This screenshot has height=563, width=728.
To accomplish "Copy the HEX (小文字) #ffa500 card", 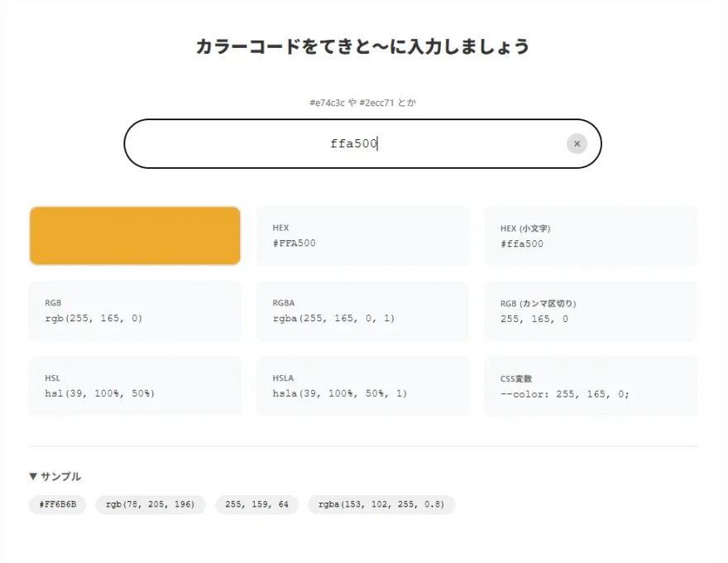I will pos(590,236).
